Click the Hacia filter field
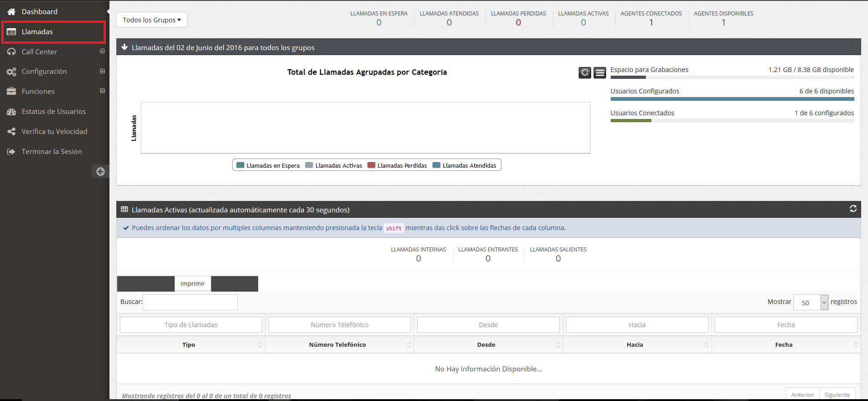The height and width of the screenshot is (401, 868). (637, 325)
